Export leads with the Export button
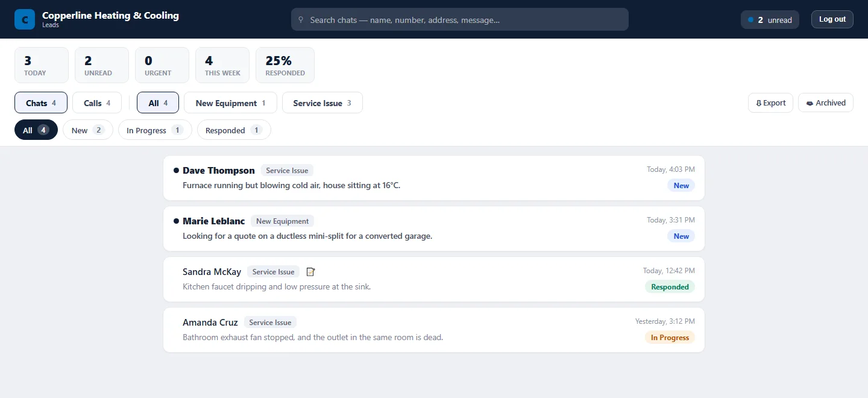The height and width of the screenshot is (398, 868). 770,103
